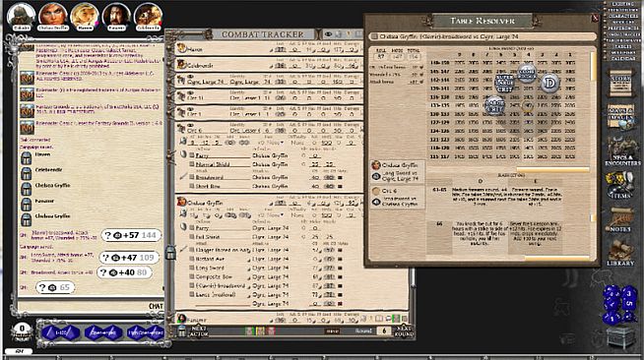Close the Table Resolver window
The height and width of the screenshot is (360, 644).
pyautogui.click(x=595, y=18)
